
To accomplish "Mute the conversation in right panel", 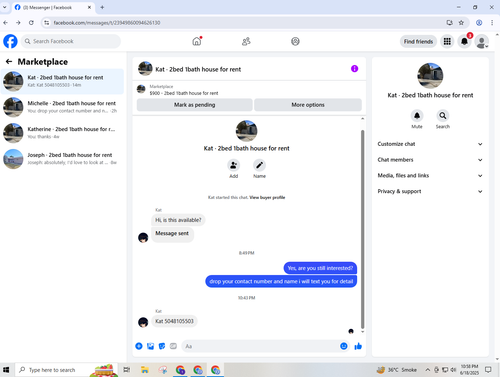I will (x=417, y=116).
